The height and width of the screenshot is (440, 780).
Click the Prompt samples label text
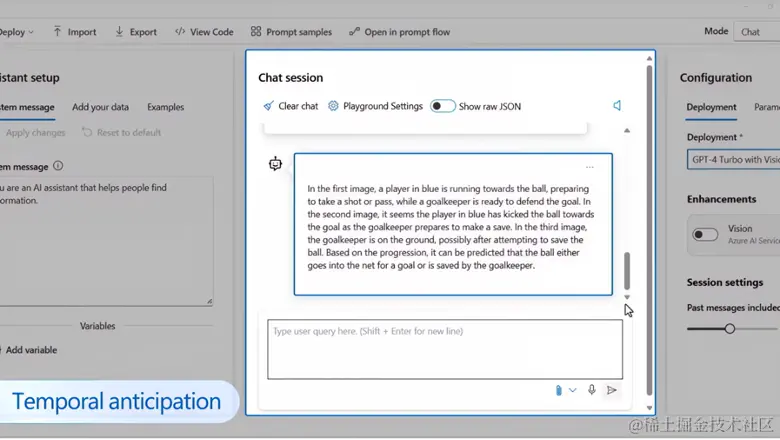coord(299,32)
